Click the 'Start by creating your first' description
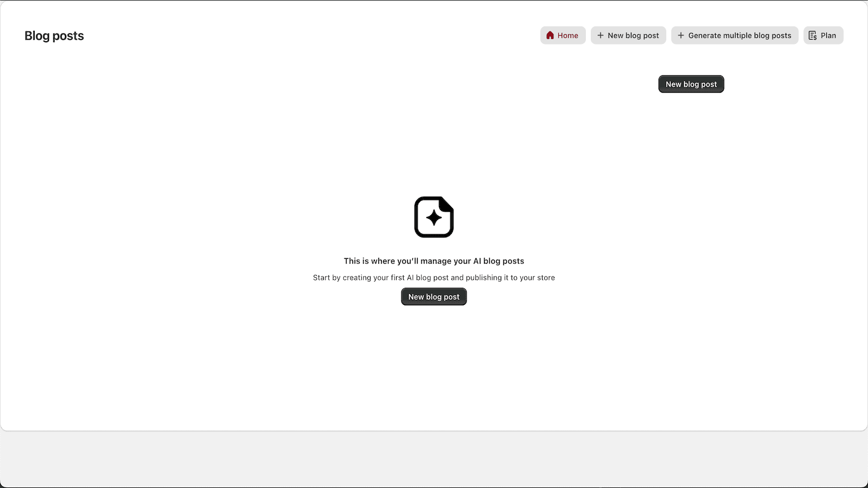 (x=434, y=278)
